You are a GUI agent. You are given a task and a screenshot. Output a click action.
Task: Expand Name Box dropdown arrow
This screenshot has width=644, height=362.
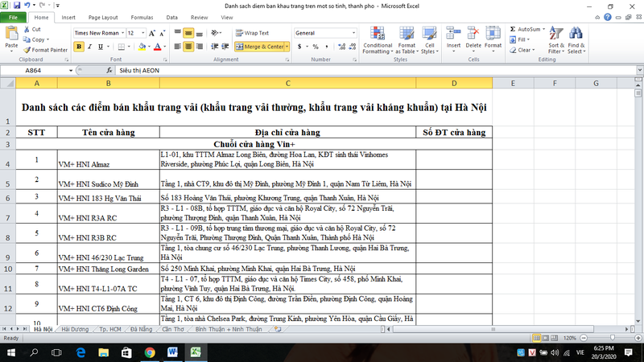[x=71, y=71]
